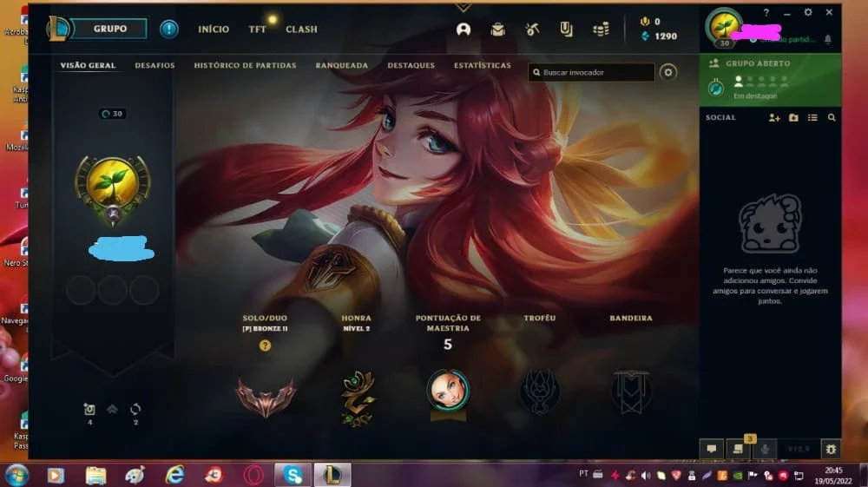Click the notifications bell icon
This screenshot has width=868, height=487.
coord(827,39)
